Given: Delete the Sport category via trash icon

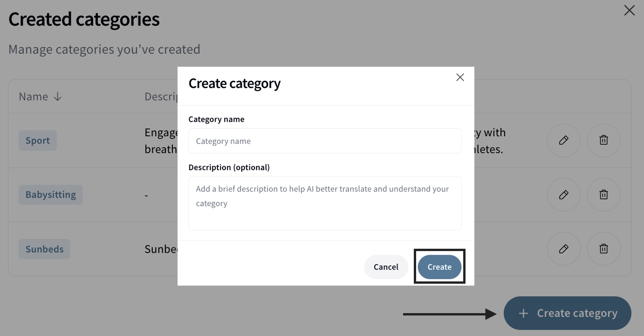Looking at the screenshot, I should coord(603,140).
